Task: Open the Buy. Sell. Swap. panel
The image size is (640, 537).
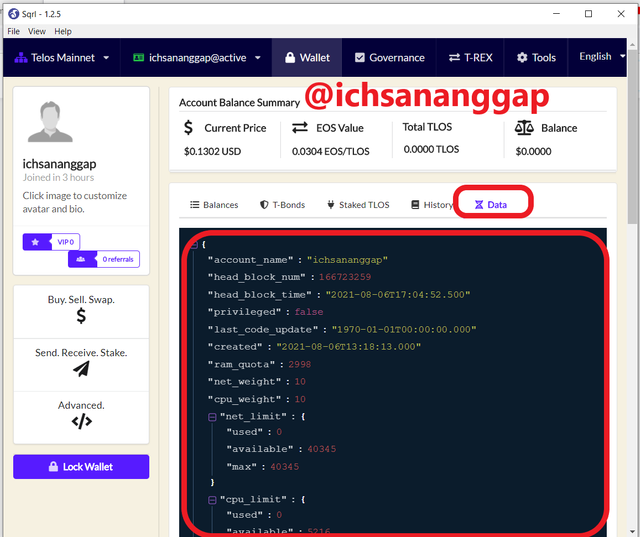Action: coord(81,311)
